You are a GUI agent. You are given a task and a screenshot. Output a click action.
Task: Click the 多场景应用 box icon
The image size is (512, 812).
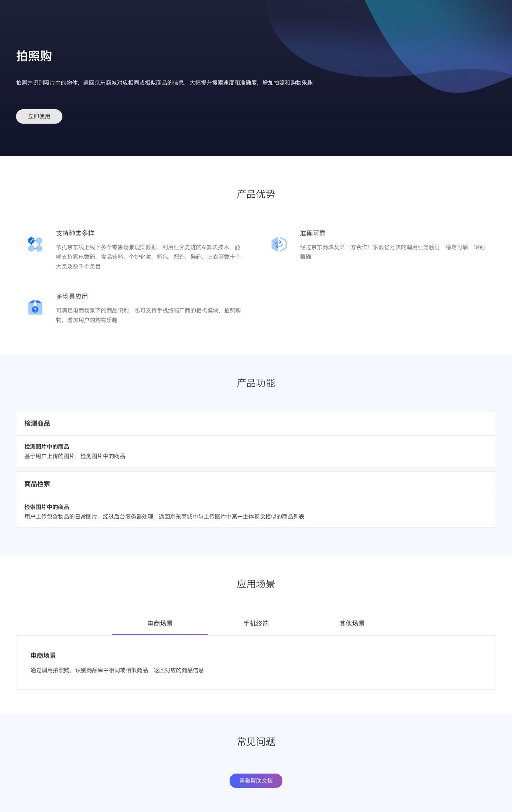[x=35, y=307]
